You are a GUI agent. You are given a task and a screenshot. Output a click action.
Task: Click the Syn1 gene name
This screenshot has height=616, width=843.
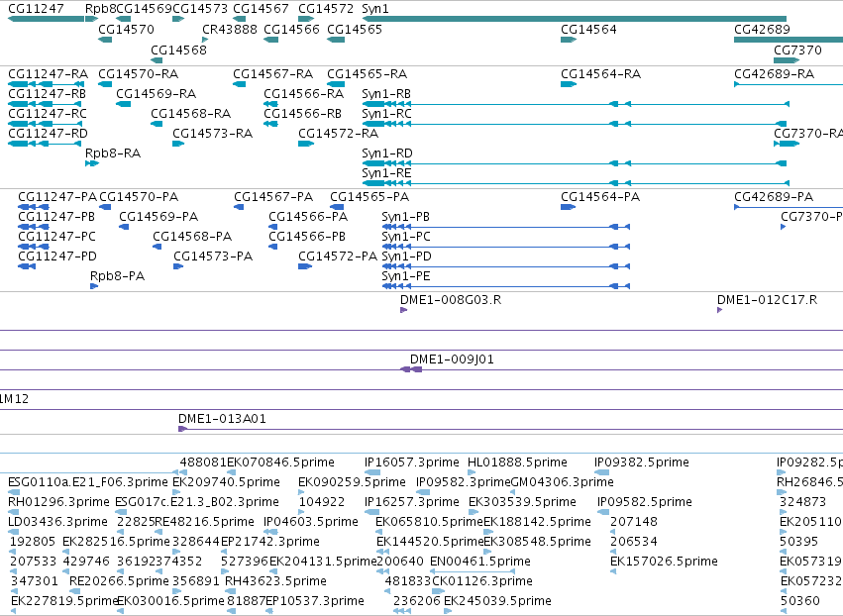(x=375, y=9)
